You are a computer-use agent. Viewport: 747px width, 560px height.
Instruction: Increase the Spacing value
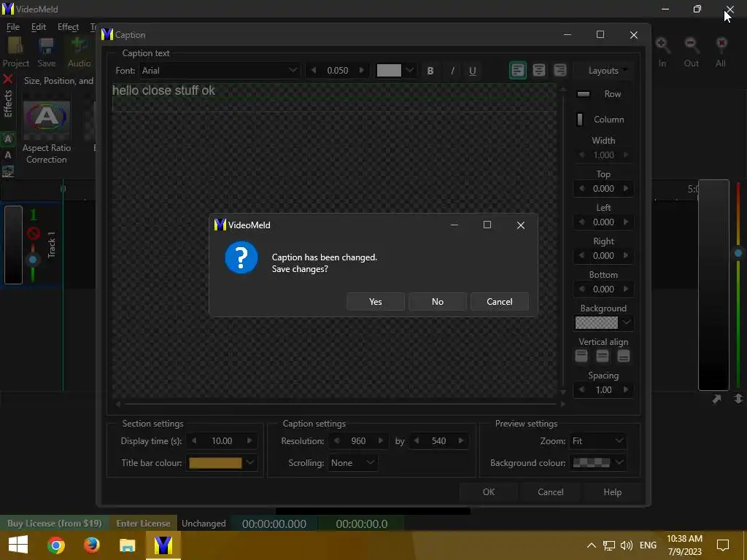pos(626,389)
